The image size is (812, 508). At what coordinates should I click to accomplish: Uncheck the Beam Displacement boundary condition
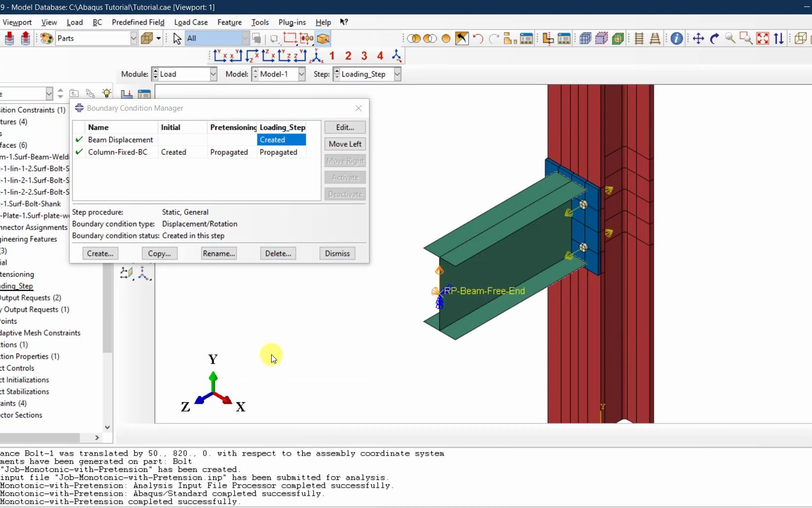tap(79, 140)
